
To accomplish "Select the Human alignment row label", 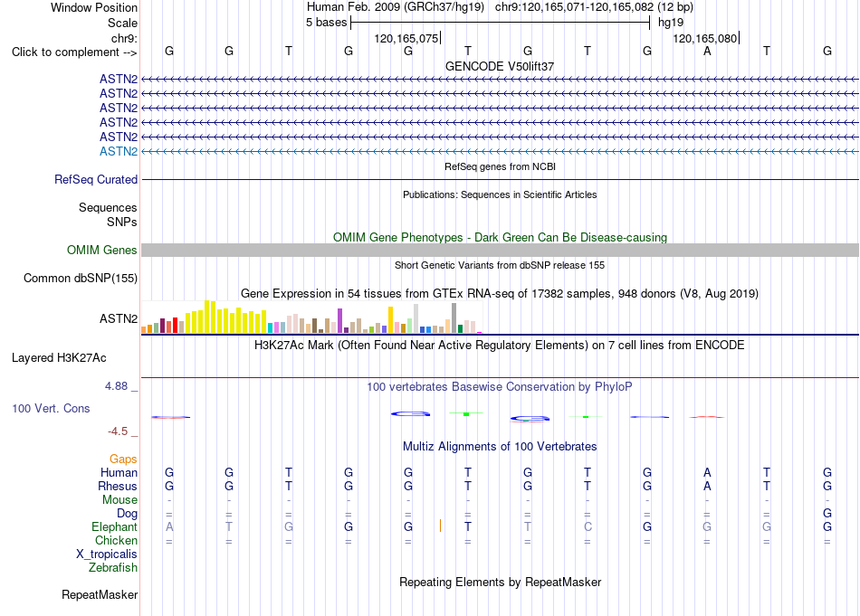I will 119,472.
